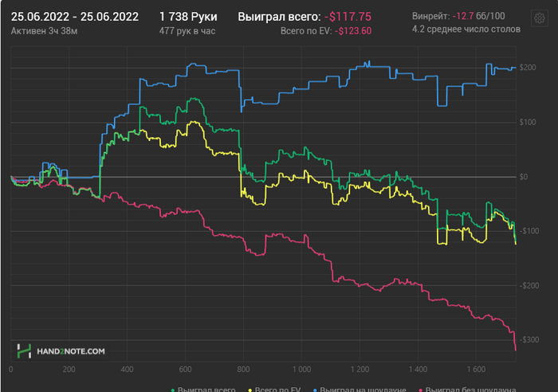Click the 200 mark on the hands axis
Screen dimensions: 558x392
69,369
